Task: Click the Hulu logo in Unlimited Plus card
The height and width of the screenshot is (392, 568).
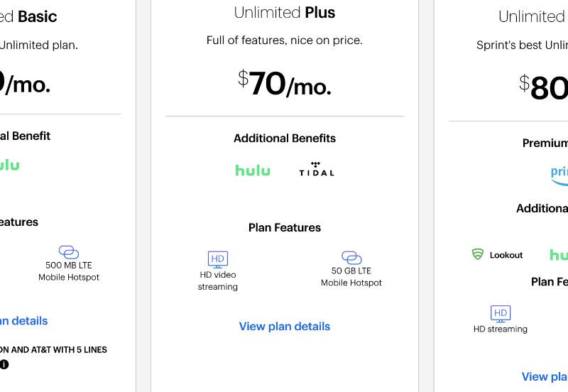Action: click(x=253, y=170)
